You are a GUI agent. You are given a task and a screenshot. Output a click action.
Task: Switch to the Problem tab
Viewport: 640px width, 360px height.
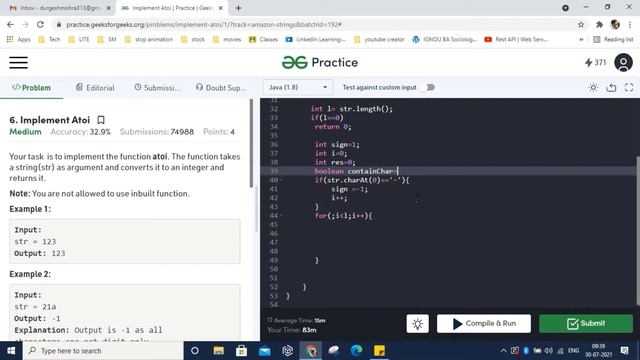pos(31,88)
